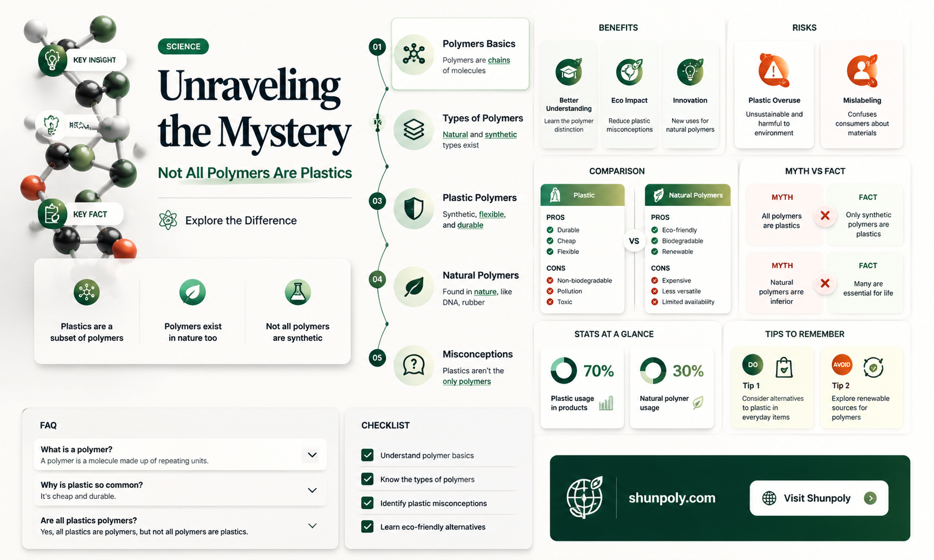This screenshot has height=560, width=934.
Task: Uncheck Identify plastic misconceptions checkbox
Action: coord(367,503)
